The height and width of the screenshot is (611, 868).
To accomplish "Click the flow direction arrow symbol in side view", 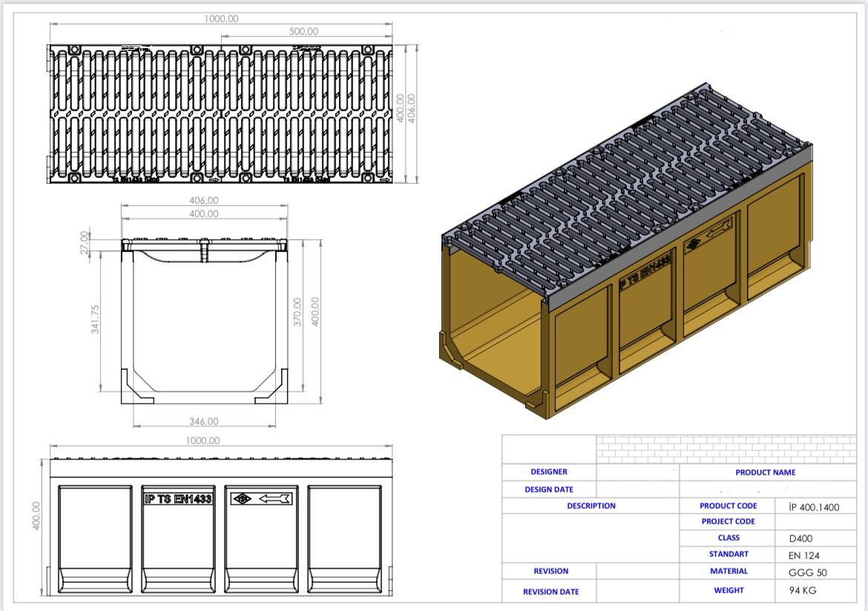I will pyautogui.click(x=262, y=498).
